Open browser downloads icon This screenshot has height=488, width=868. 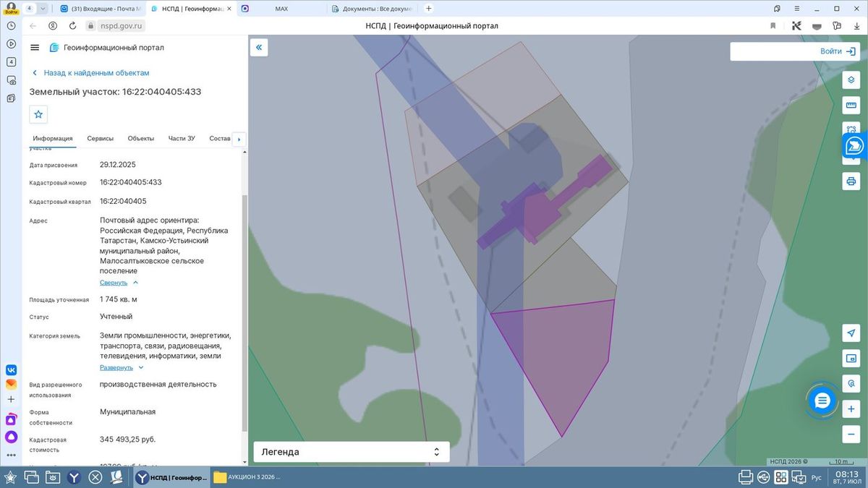858,25
